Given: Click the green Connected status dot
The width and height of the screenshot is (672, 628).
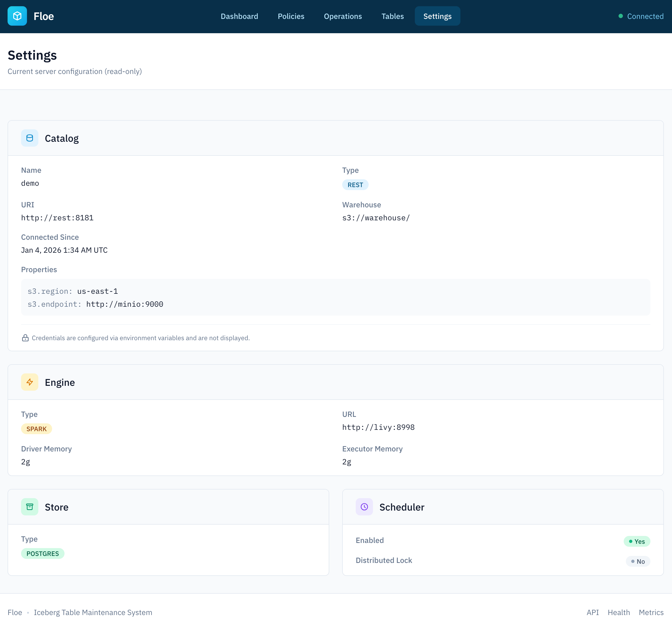Looking at the screenshot, I should pos(621,16).
